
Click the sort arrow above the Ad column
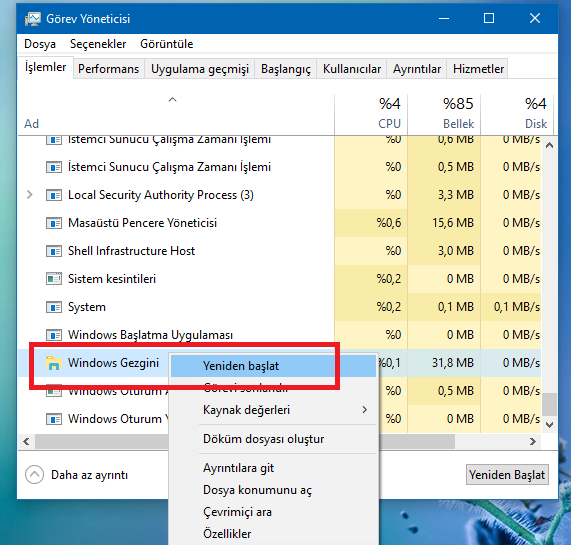[173, 99]
